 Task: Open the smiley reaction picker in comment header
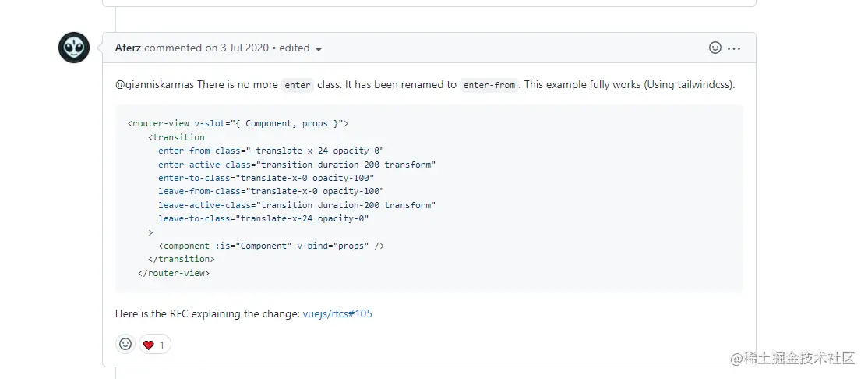point(715,48)
